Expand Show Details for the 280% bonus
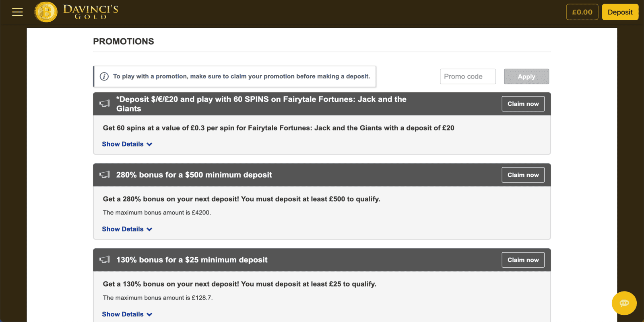Image resolution: width=644 pixels, height=322 pixels. point(127,229)
